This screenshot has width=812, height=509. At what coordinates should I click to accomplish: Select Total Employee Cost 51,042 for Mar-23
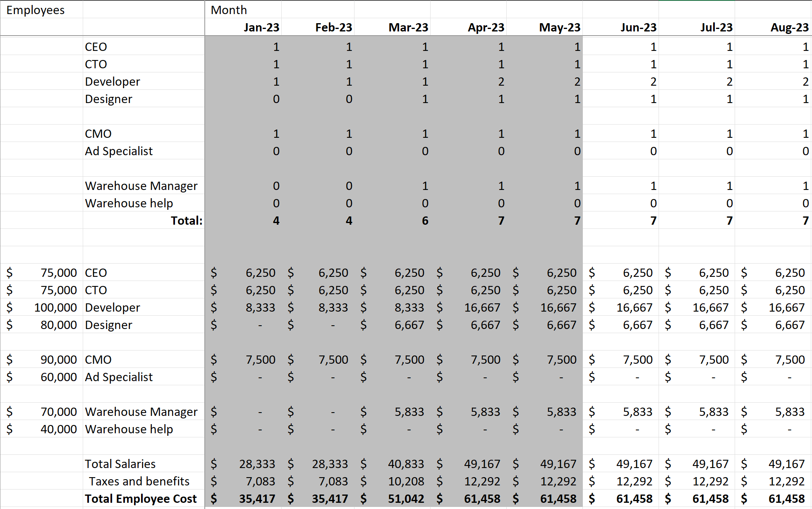pos(392,498)
